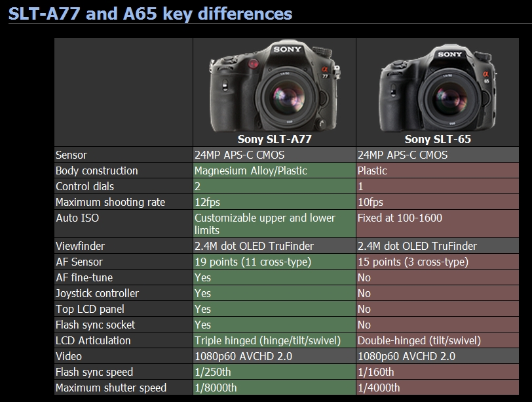532x402 pixels.
Task: Select the "Auto ISO" row label
Action: pyautogui.click(x=77, y=218)
